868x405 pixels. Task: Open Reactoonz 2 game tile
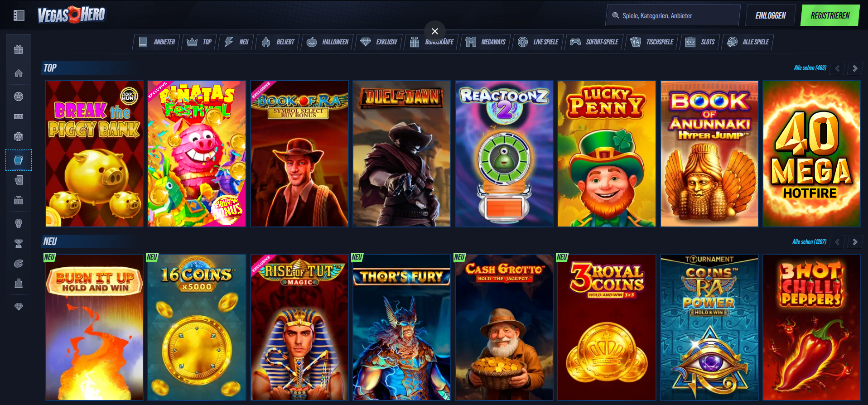point(504,154)
